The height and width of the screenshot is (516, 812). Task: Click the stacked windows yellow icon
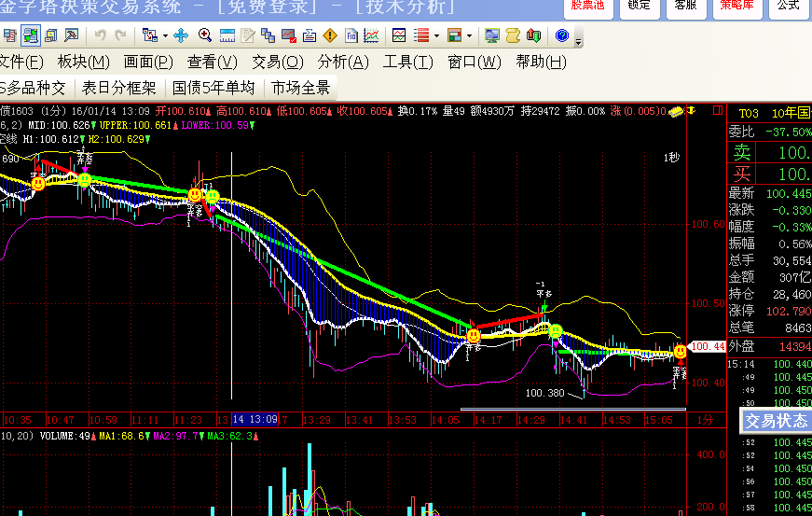pos(50,35)
